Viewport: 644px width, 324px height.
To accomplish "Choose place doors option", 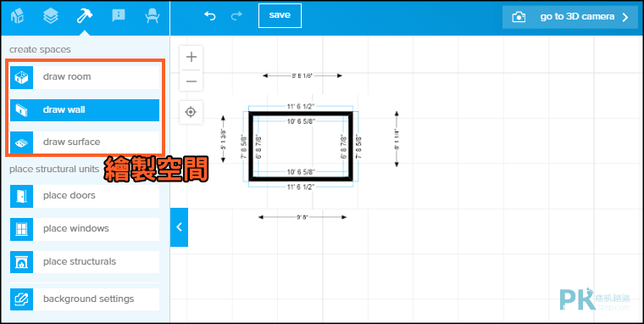I will [x=85, y=196].
